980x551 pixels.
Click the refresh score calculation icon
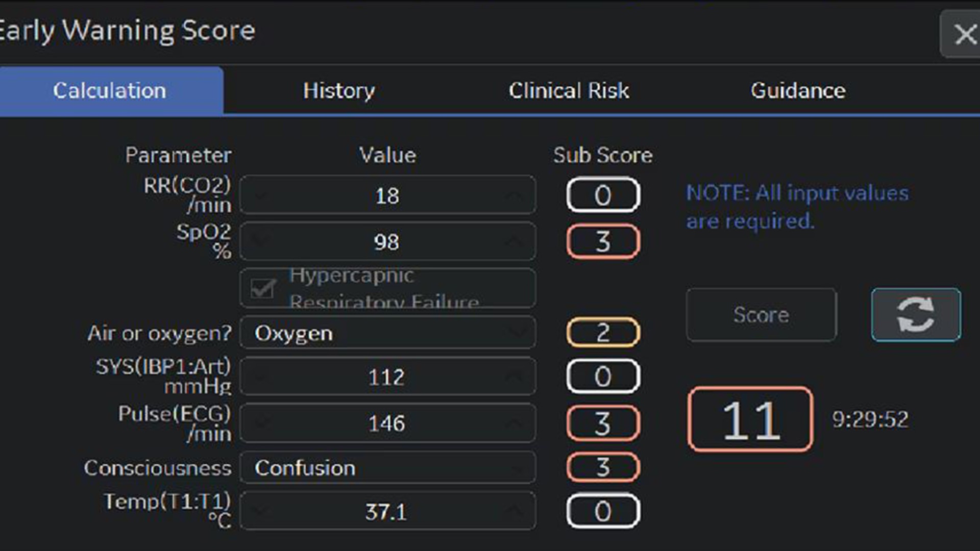point(916,315)
